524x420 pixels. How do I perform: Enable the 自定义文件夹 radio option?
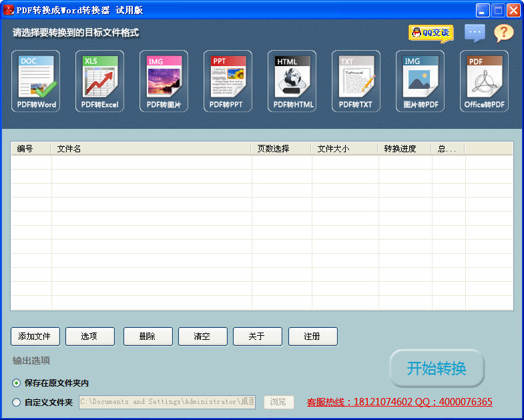click(x=17, y=402)
